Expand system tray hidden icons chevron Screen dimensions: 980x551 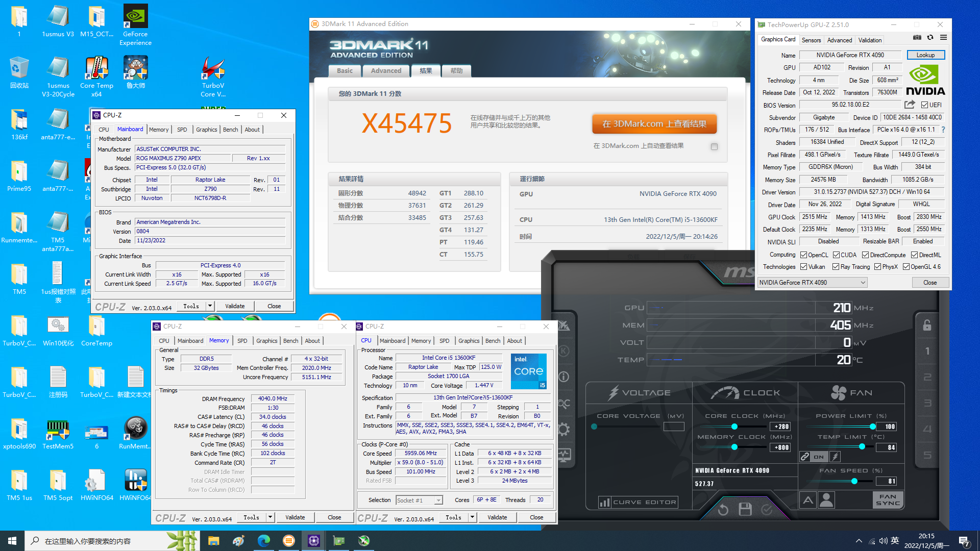pos(859,541)
